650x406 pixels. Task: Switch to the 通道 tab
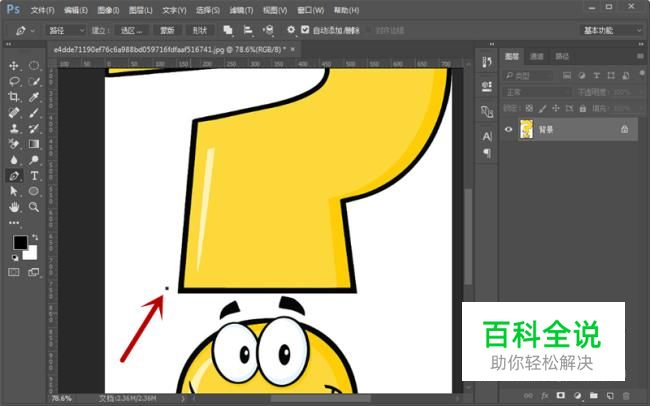(x=537, y=56)
